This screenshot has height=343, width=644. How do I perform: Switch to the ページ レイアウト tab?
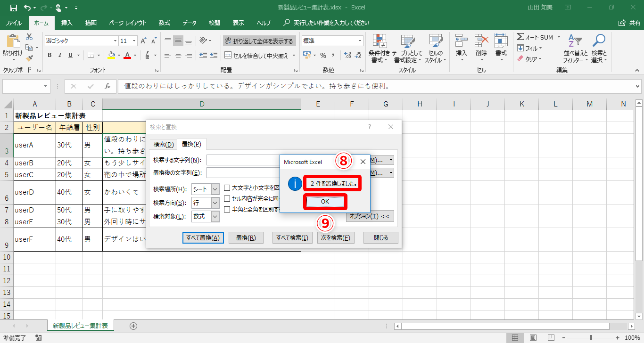tap(127, 23)
